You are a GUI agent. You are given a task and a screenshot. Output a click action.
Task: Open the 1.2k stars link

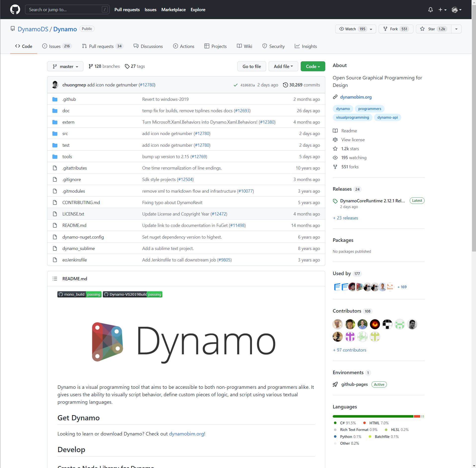346,149
